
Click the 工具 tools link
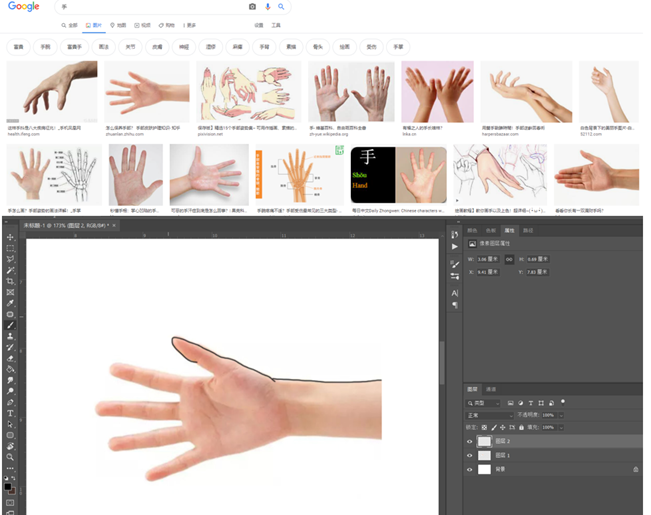[276, 25]
